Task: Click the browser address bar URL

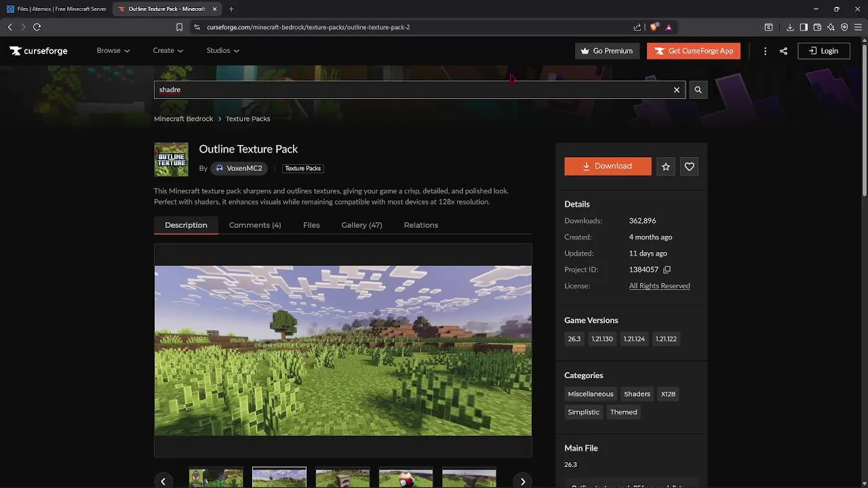Action: 308,27
